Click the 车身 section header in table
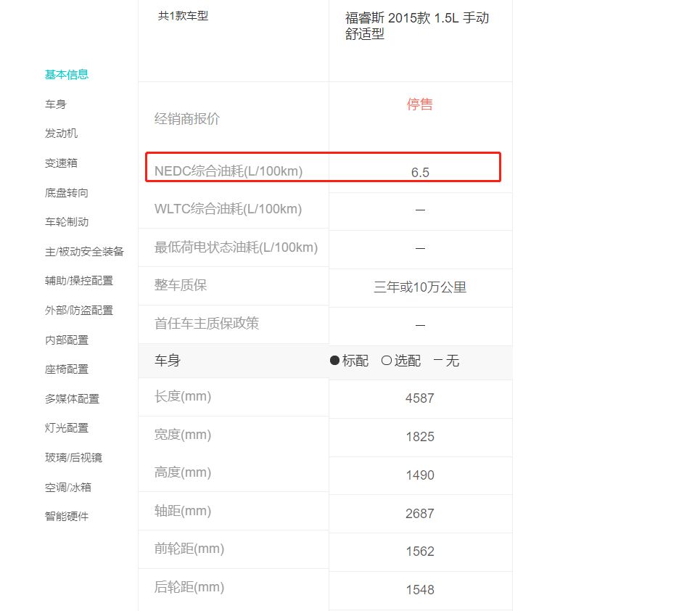 [x=168, y=361]
